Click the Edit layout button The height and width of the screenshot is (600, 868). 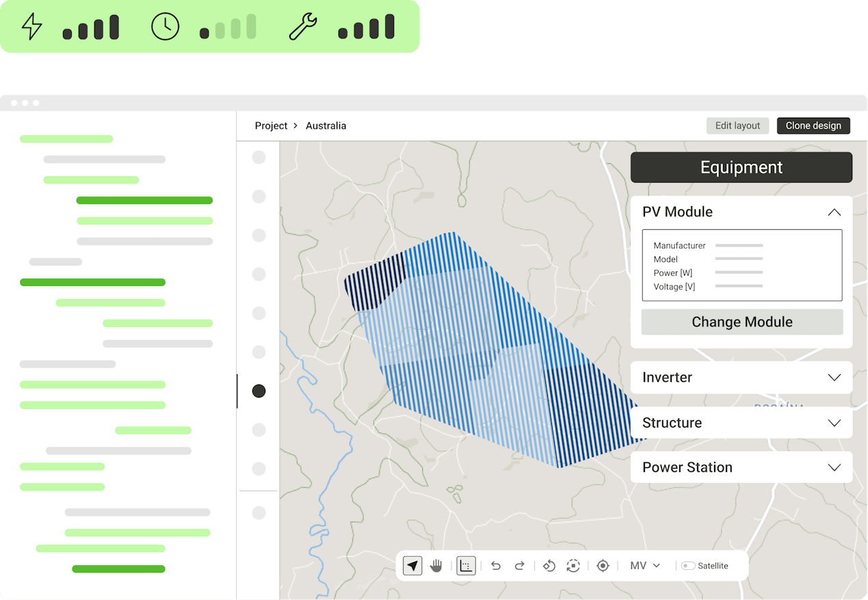tap(737, 126)
